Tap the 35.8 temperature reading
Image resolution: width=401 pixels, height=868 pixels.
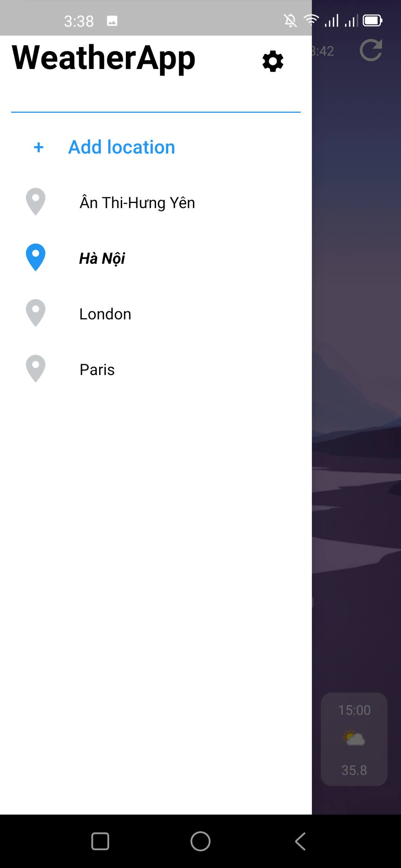354,770
